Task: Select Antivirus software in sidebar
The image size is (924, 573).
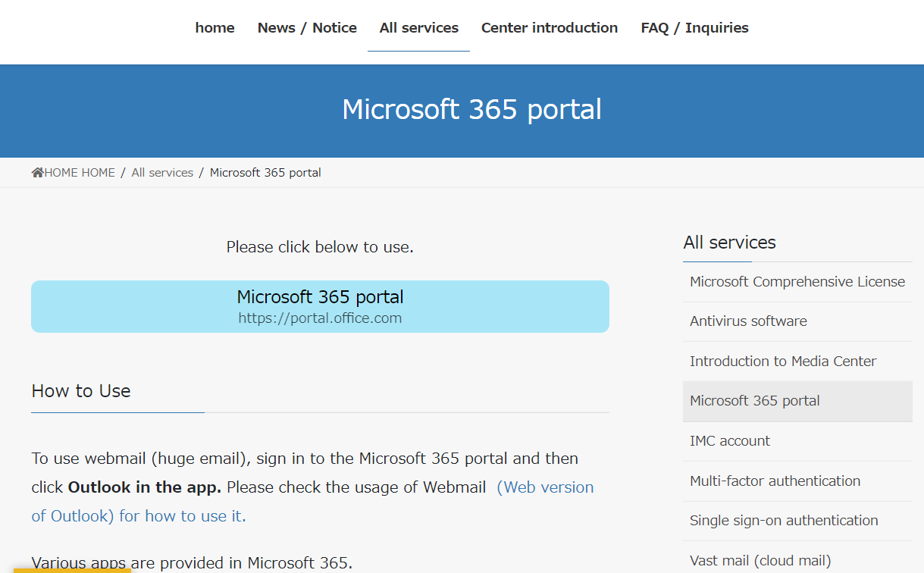Action: point(748,321)
